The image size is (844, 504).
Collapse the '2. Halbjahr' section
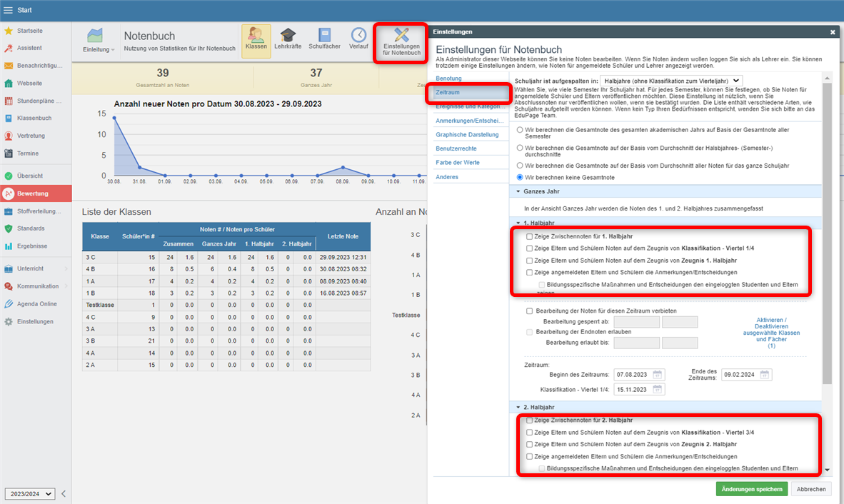tap(518, 407)
